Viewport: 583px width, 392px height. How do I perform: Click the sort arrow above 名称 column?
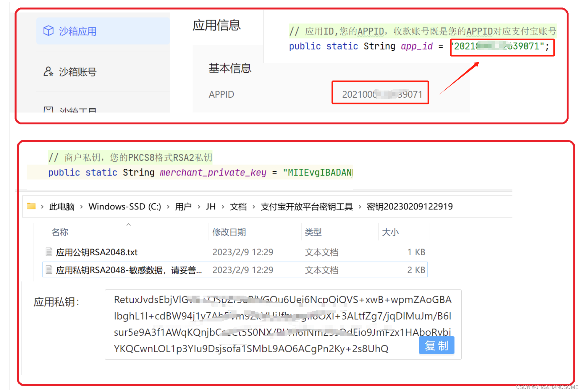pos(129,224)
